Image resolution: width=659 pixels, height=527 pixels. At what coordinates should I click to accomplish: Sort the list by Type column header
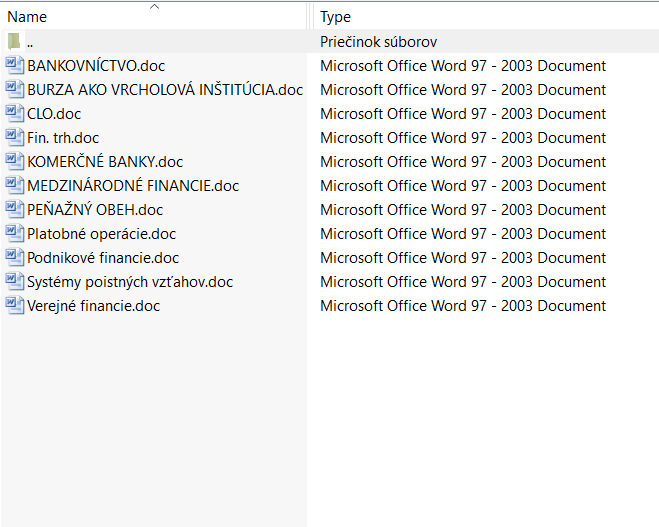(x=335, y=17)
